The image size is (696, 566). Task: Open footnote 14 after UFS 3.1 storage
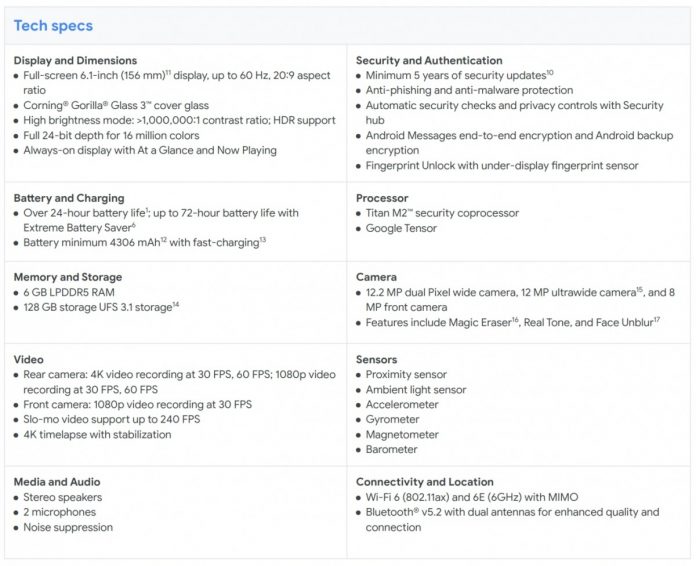pyautogui.click(x=175, y=303)
